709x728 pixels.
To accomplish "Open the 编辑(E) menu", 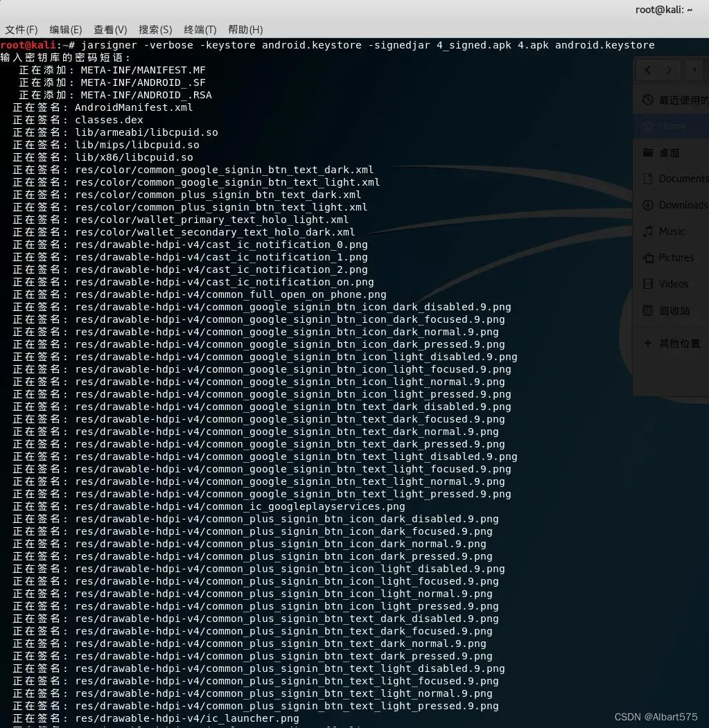I will click(65, 29).
